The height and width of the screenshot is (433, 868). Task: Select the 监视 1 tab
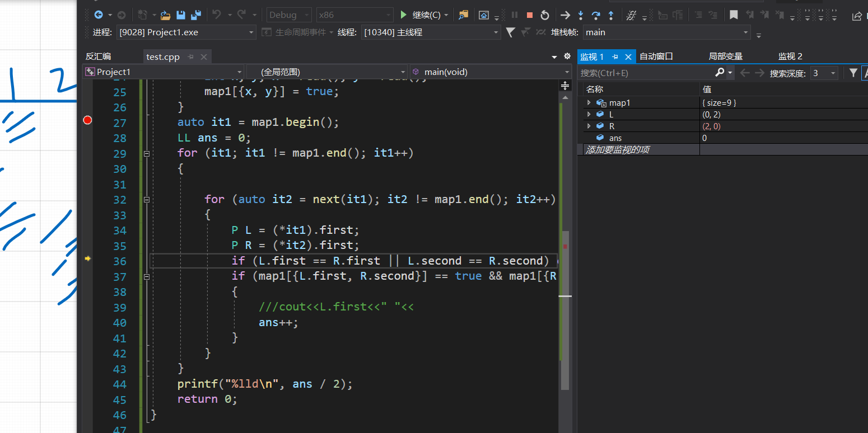coord(592,57)
